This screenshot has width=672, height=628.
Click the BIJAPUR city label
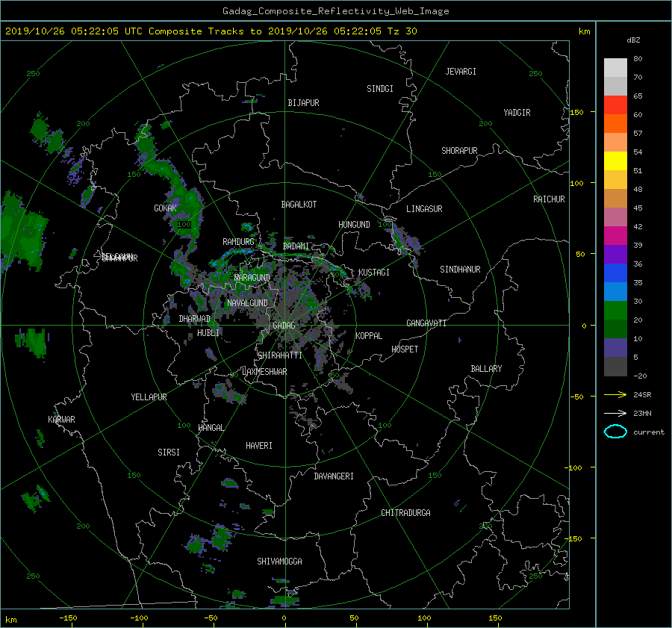[x=303, y=103]
